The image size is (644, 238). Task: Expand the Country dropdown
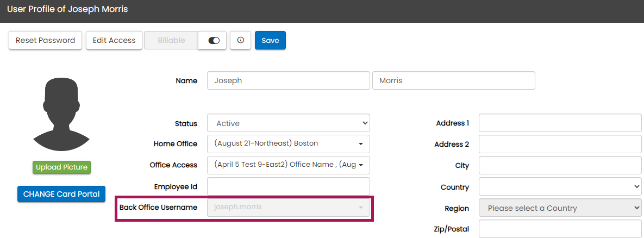[560, 187]
